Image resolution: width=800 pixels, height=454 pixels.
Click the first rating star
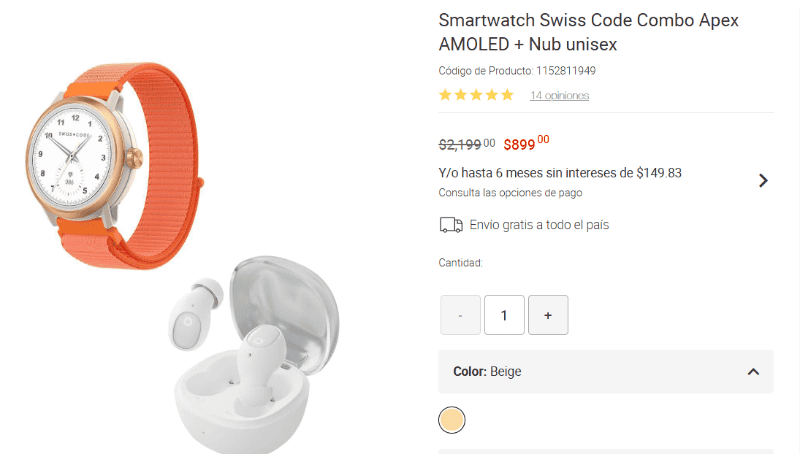click(446, 95)
